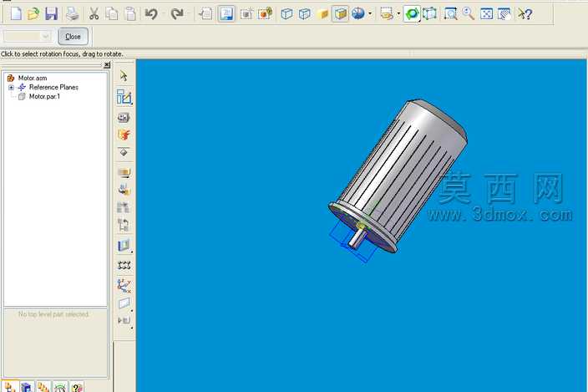The width and height of the screenshot is (588, 392).
Task: Click the second wireframe cube toolbar icon
Action: (305, 14)
